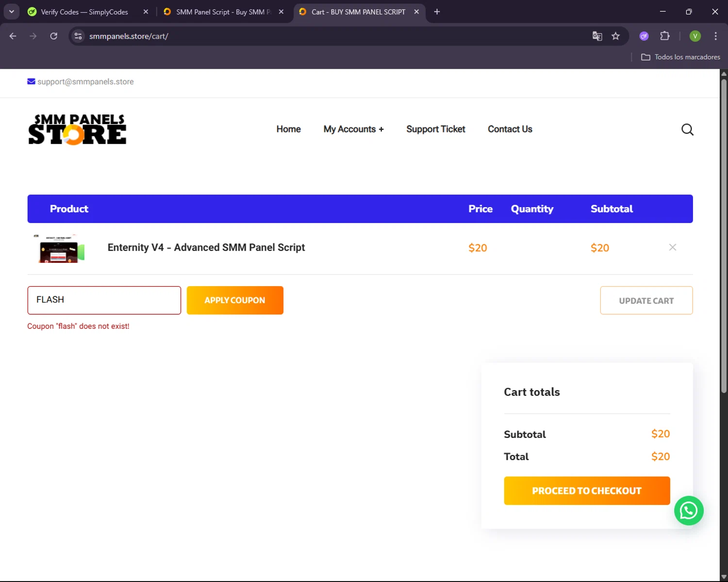Viewport: 728px width, 582px height.
Task: Remove Enternity V4 from cart
Action: 673,247
